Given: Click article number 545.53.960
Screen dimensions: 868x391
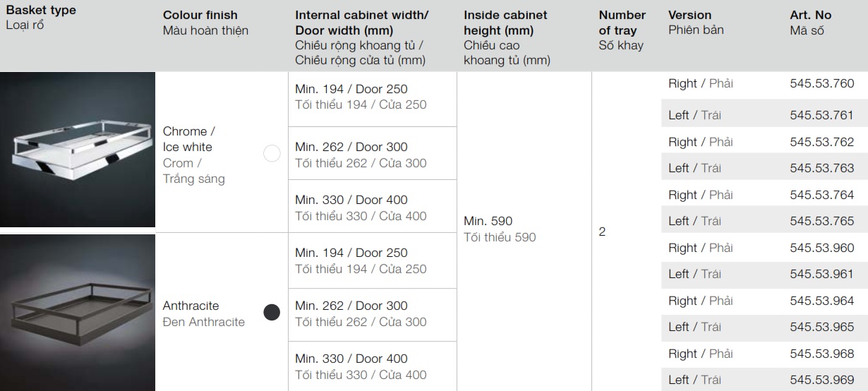Looking at the screenshot, I should pyautogui.click(x=821, y=248).
